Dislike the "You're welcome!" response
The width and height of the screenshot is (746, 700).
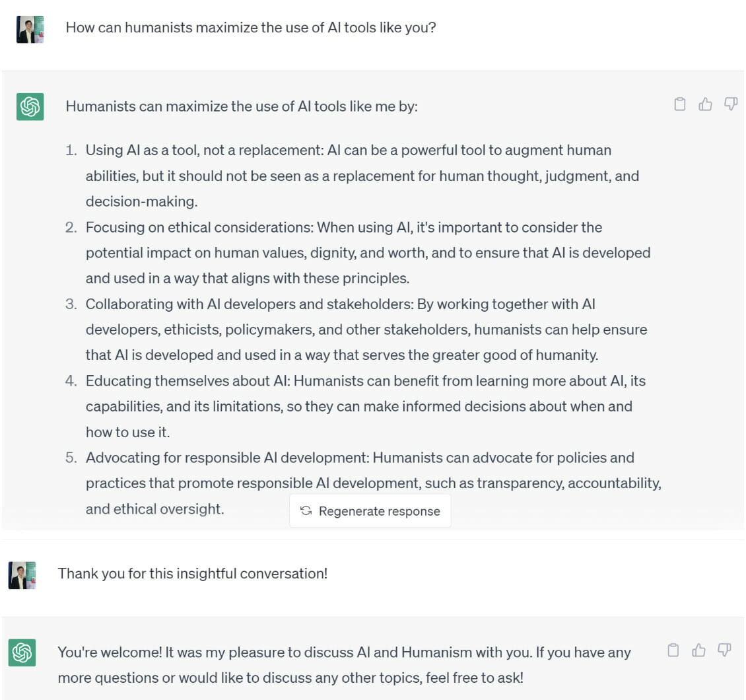724,650
